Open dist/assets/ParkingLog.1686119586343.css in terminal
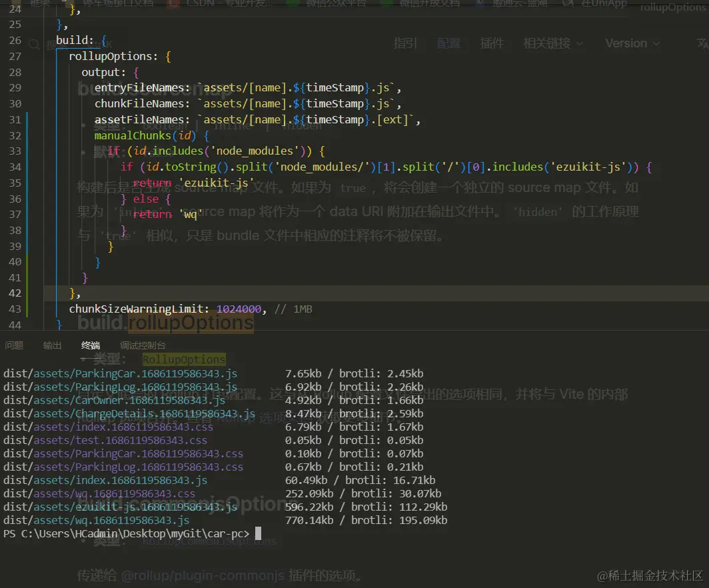This screenshot has height=588, width=709. 123,467
